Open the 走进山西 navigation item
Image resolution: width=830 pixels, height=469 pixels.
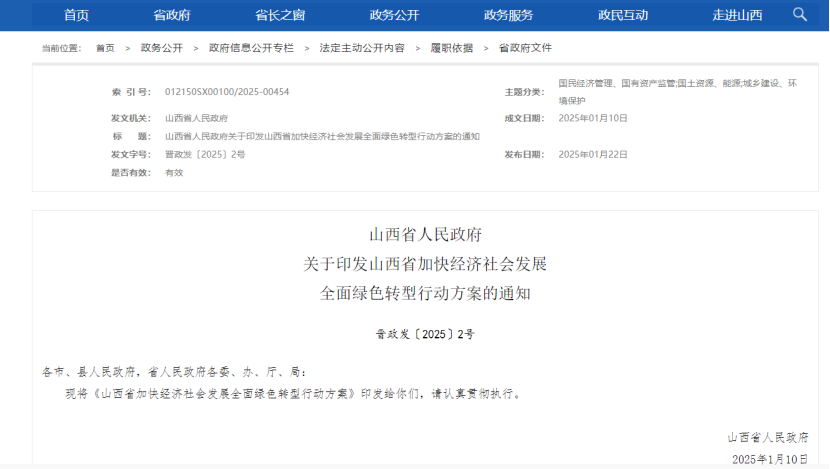point(737,15)
